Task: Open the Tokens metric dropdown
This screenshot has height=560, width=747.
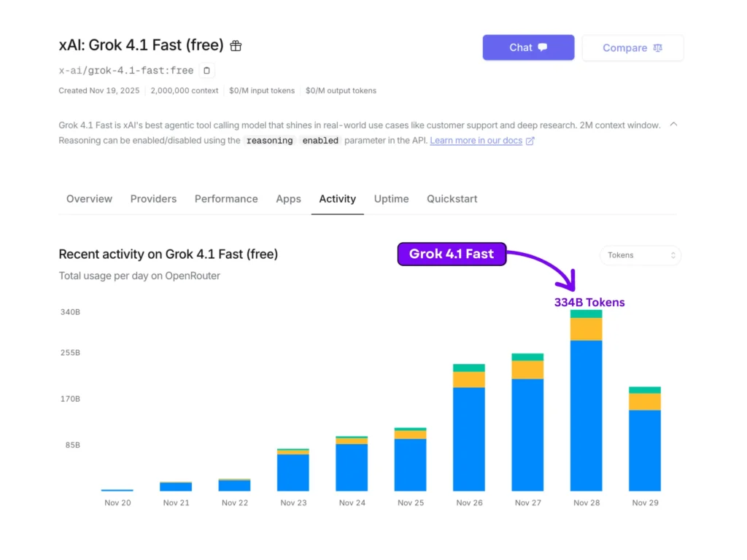Action: (640, 255)
